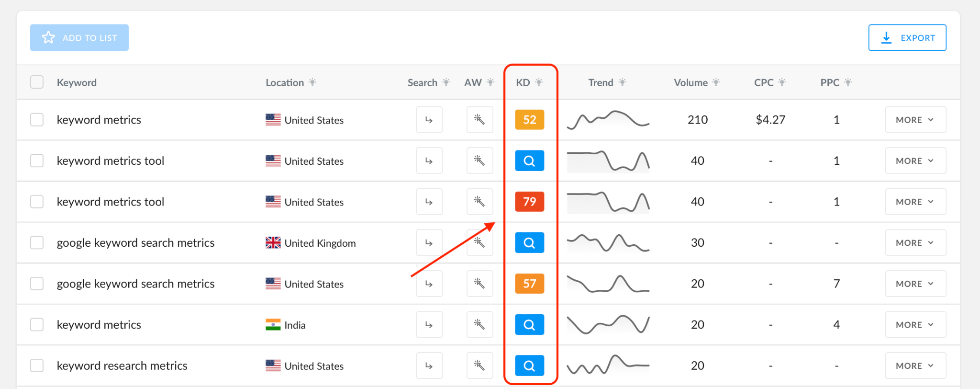Sort by the Keyword column header
This screenshot has height=389, width=980.
tap(77, 82)
